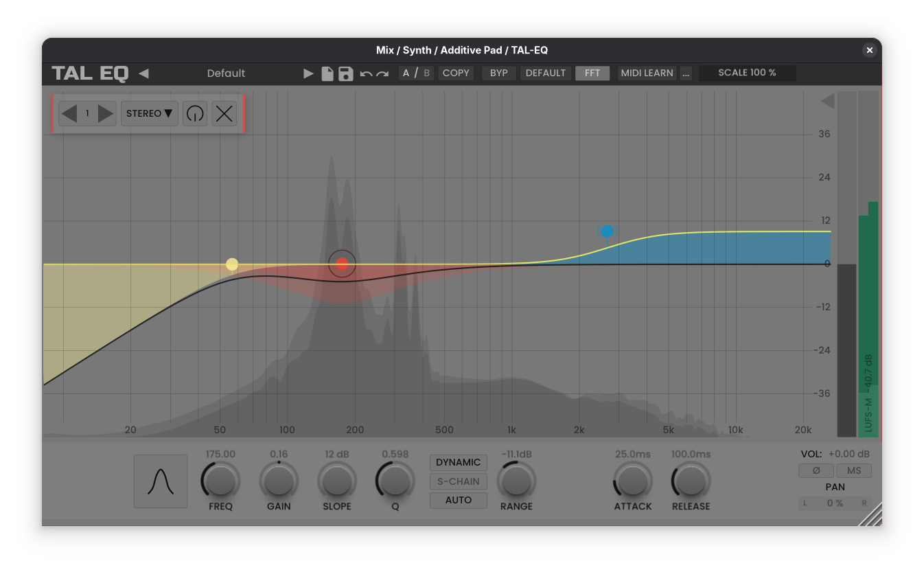
Task: Enable phase invert with Ø button
Action: coord(816,470)
